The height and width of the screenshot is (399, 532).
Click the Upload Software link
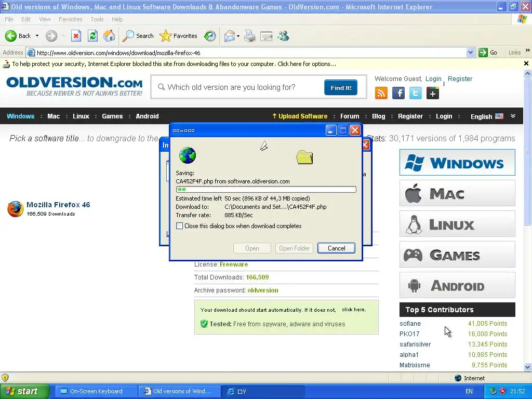pos(300,116)
